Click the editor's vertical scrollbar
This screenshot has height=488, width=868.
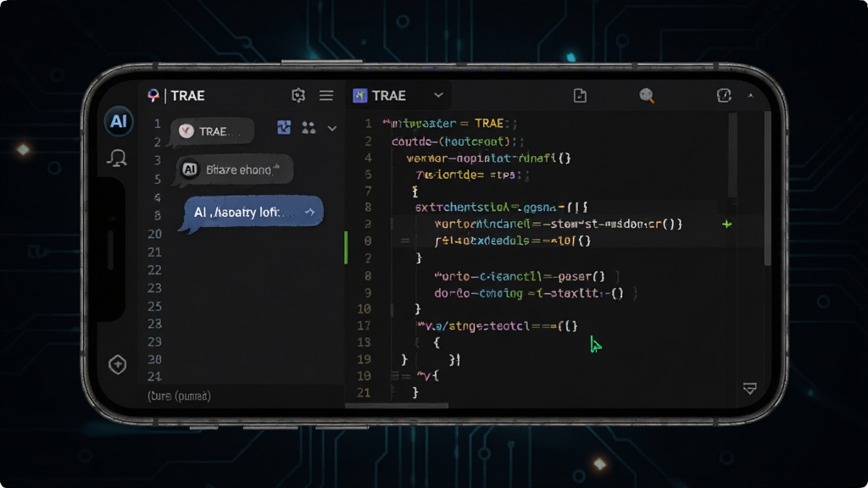(767, 188)
